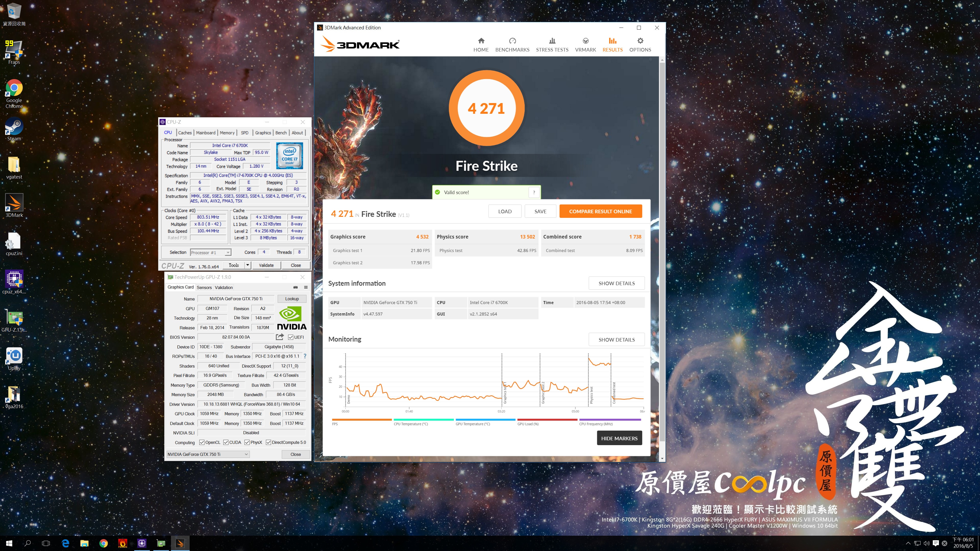The height and width of the screenshot is (551, 980).
Task: Open the BENCHMARKS section in 3DMark
Action: 512,45
